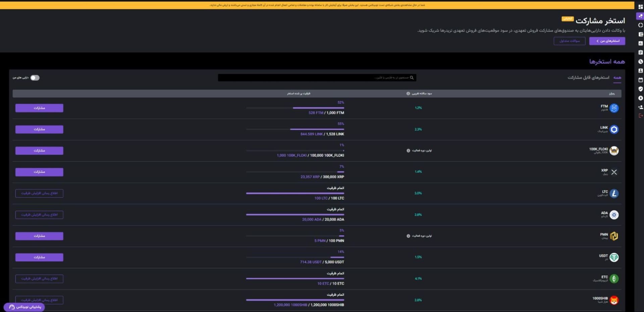Click the clipboard orders icon in sidebar
The width and height of the screenshot is (644, 312).
640,52
